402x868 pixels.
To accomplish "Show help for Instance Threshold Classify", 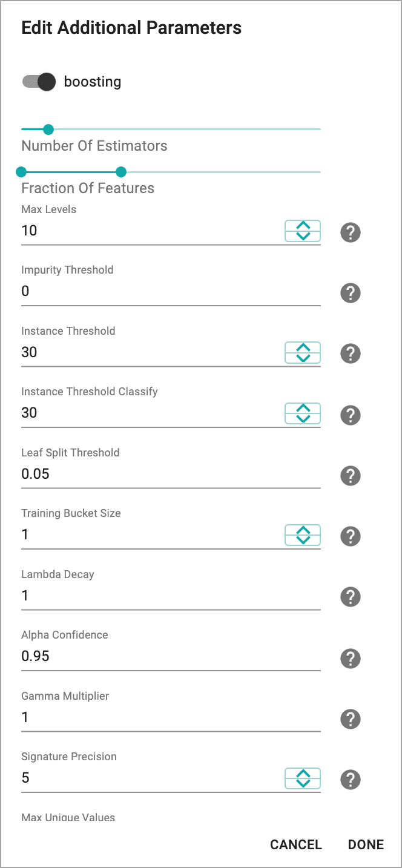I will pyautogui.click(x=351, y=415).
